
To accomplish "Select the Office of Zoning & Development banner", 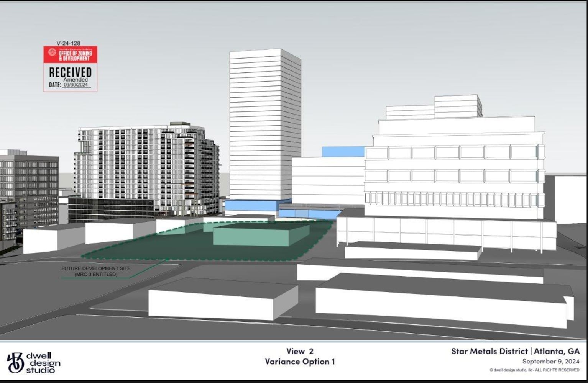I will (x=75, y=56).
